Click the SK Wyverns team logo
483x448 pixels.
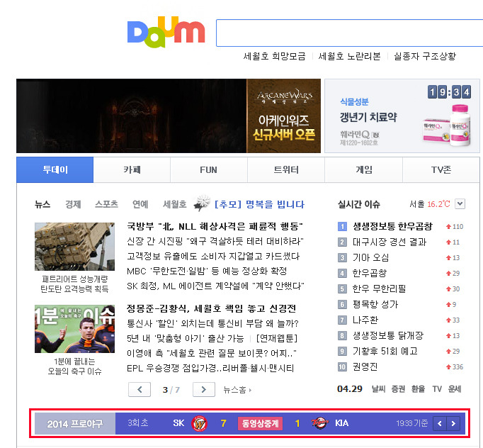(x=199, y=424)
